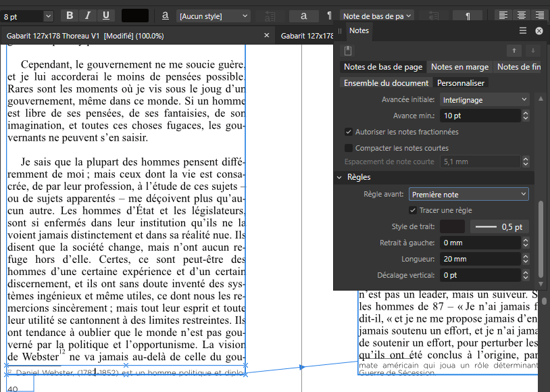Image resolution: width=550 pixels, height=392 pixels.
Task: Switch to 'Gabarit 127x178 Thoreau V1 [Modifié]' document tab
Action: click(x=85, y=36)
